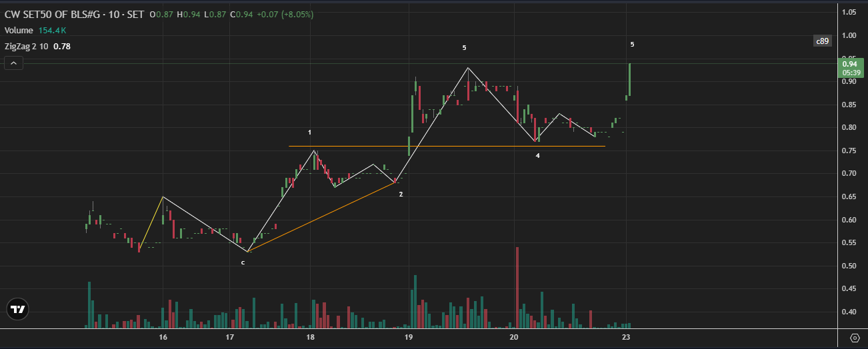868x349 pixels.
Task: Collapse the indicator legend with the chevron button
Action: [x=14, y=63]
